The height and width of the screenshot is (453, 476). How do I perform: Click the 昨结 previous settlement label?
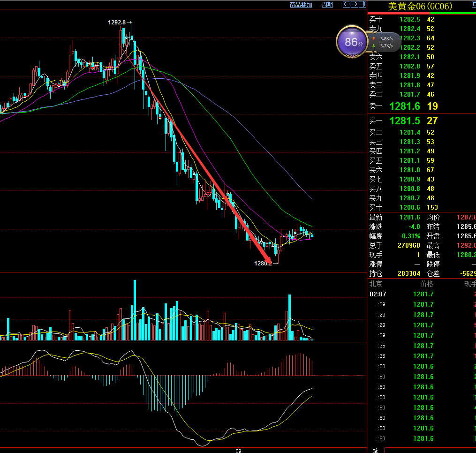coord(433,227)
